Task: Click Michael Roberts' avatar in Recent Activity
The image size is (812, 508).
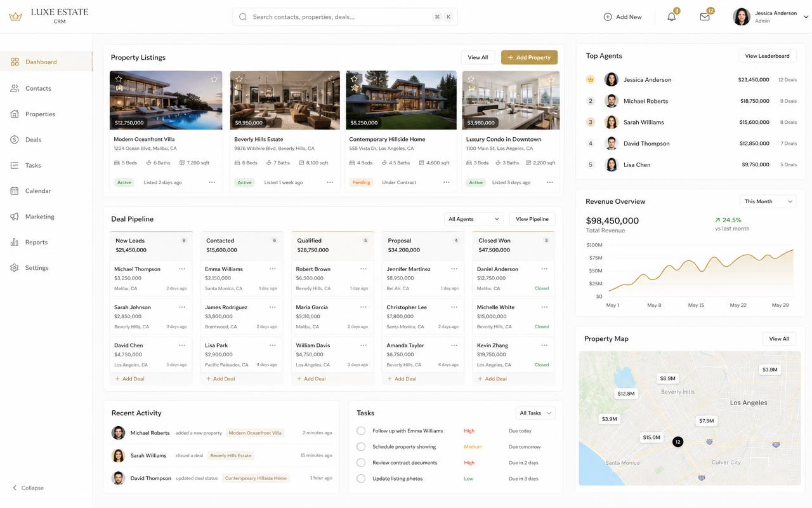Action: pos(118,433)
